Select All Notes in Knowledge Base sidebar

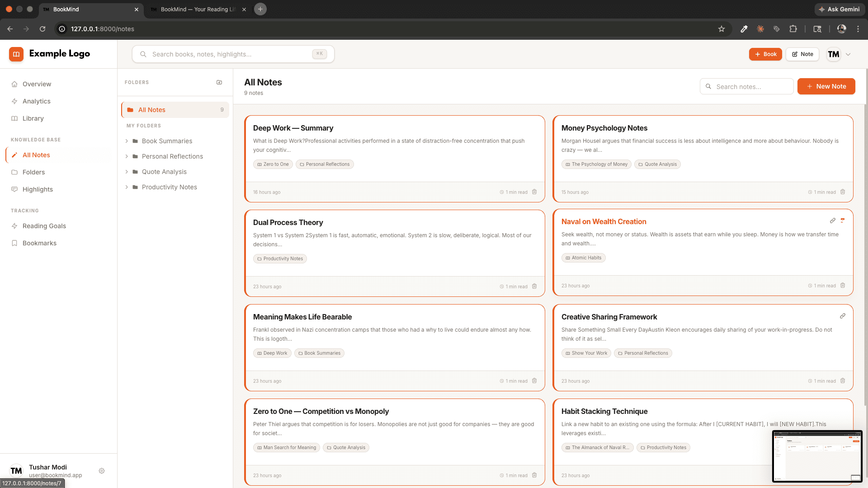tap(59, 155)
